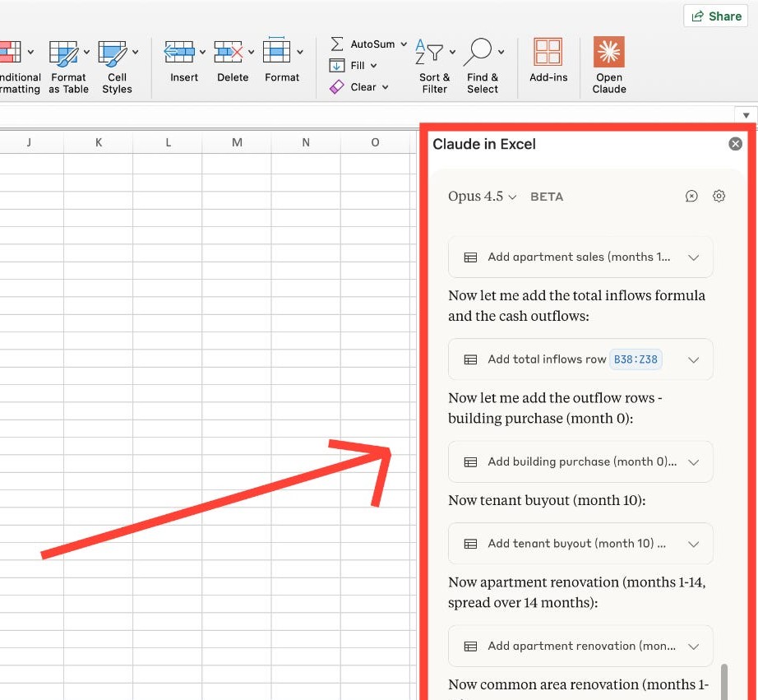The image size is (758, 700).
Task: Click the AutoSum sigma icon
Action: point(337,44)
